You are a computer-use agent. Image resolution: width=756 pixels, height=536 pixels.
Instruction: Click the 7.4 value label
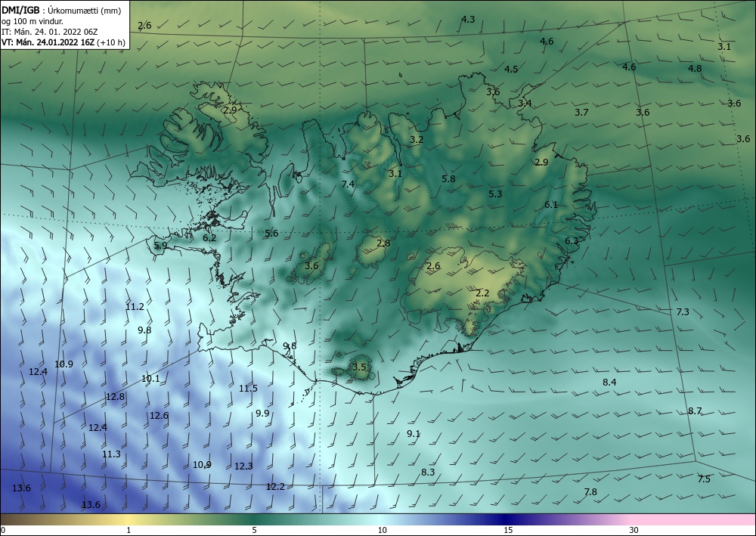(x=348, y=184)
